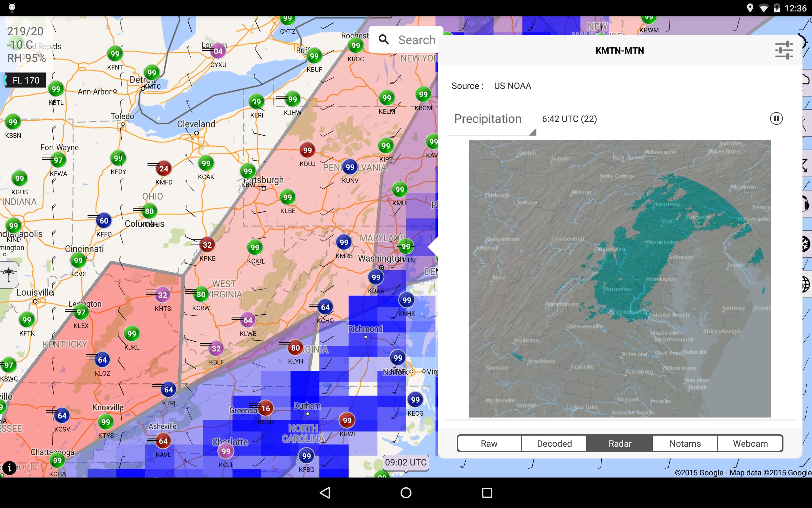Viewport: 812px width, 508px height.
Task: Select the KFFO station marker showing 60
Action: tap(104, 221)
